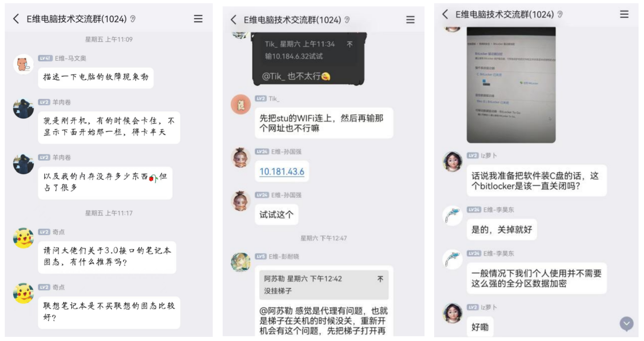
Task: Open the 10.181.43.6 link
Action: [282, 172]
